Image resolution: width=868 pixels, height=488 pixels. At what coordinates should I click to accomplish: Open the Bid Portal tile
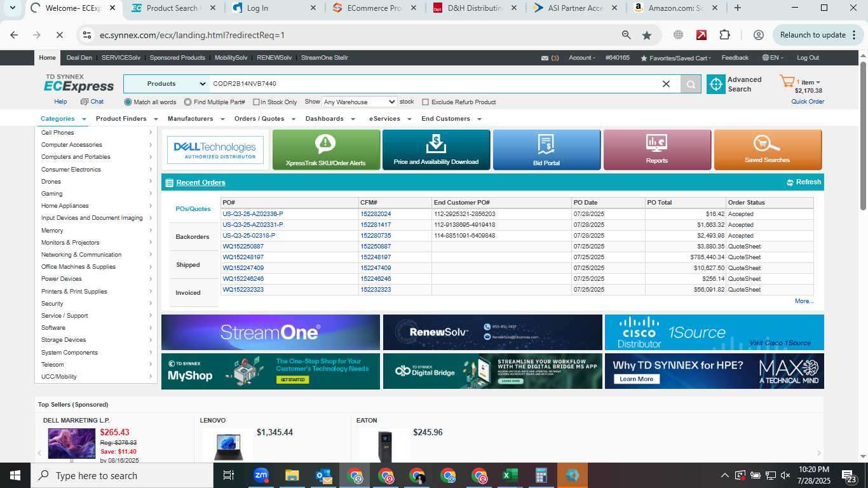coord(546,150)
